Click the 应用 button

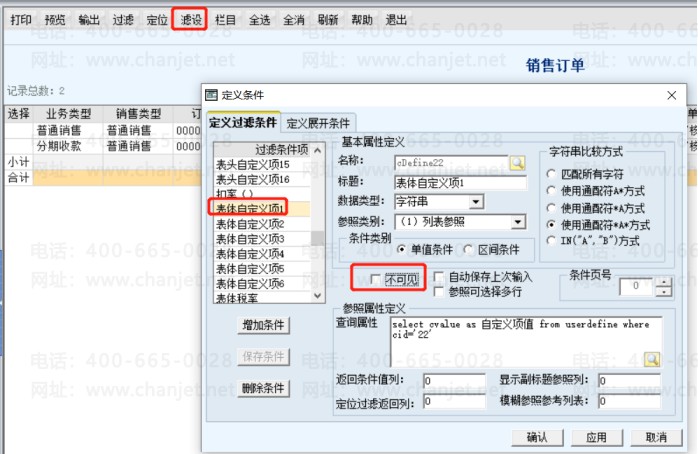click(x=597, y=438)
